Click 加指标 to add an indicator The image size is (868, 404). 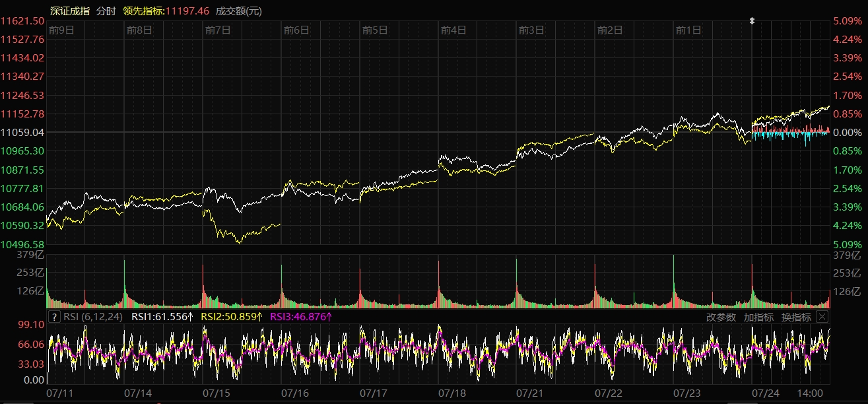(758, 317)
